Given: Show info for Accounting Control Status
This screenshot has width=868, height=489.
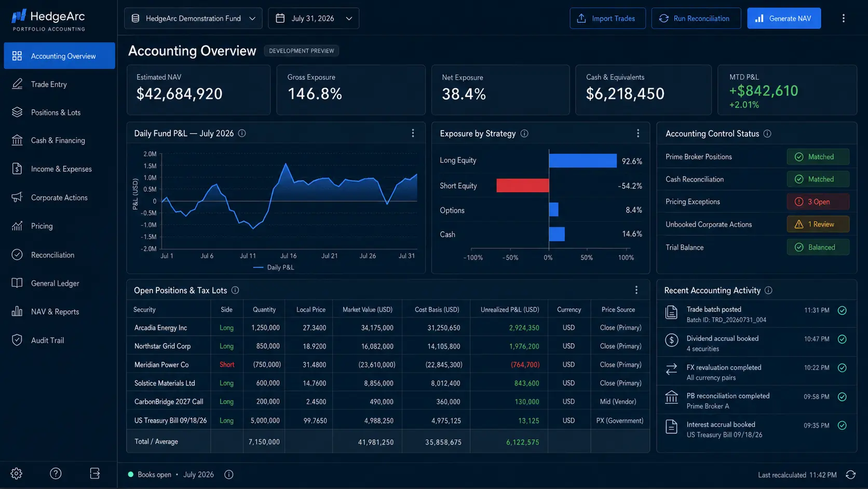Looking at the screenshot, I should point(767,134).
